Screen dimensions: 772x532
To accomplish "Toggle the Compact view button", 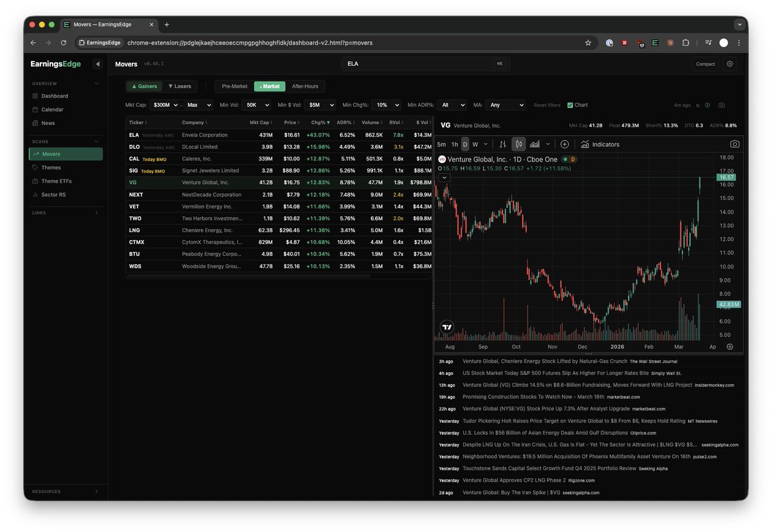I will [x=705, y=64].
